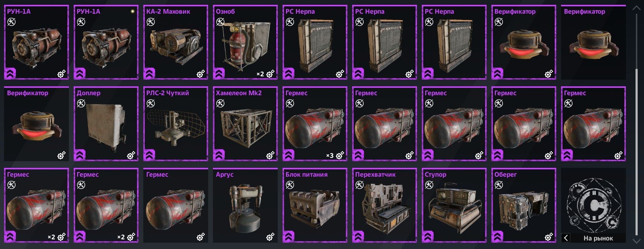Image resolution: width=644 pixels, height=249 pixels.
Task: Click crossed-wrench icon on Блок питания card
Action: point(290,185)
